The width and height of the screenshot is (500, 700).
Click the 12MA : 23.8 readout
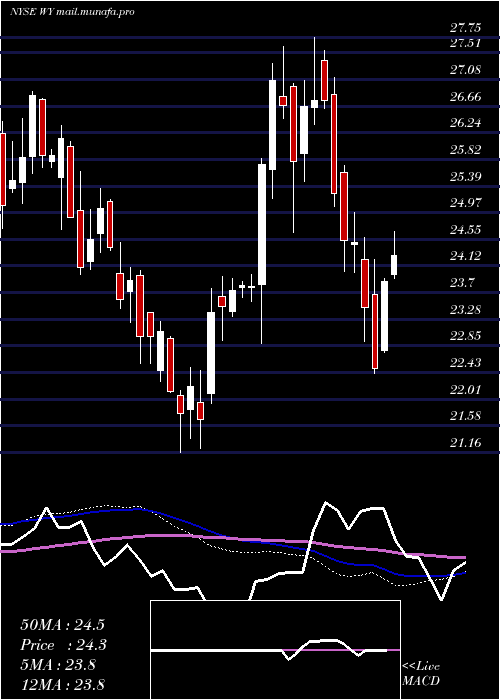[62, 685]
